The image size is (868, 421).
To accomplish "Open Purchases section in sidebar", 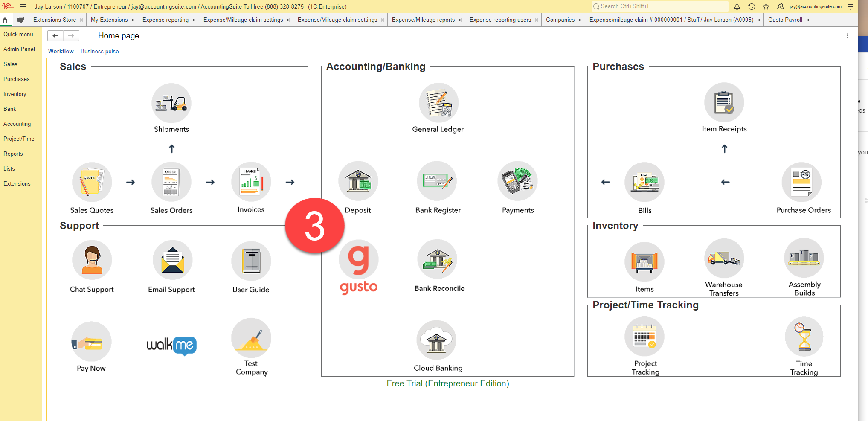I will (x=17, y=79).
